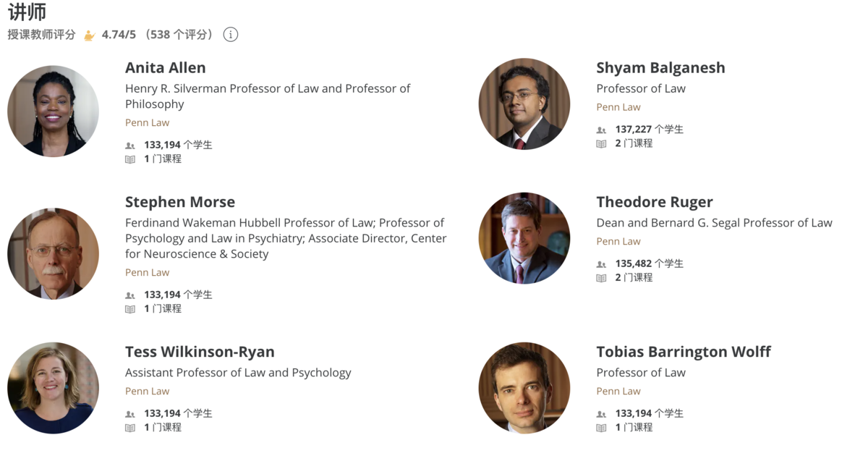Click the Penn Law link under Shyam Balganesh
The height and width of the screenshot is (456, 868).
click(618, 107)
